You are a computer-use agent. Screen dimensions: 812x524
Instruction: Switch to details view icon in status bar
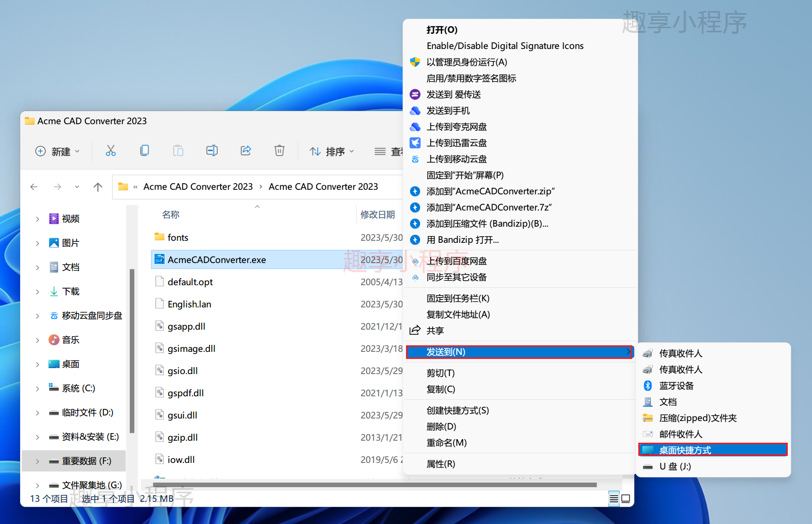614,499
